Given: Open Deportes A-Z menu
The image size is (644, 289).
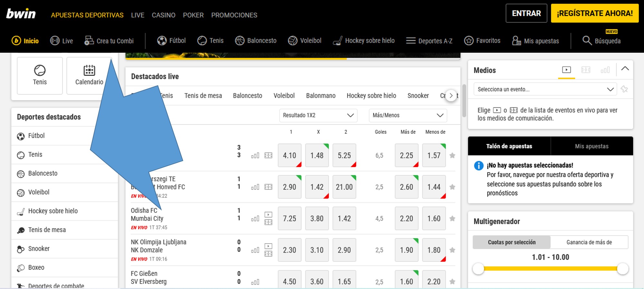Looking at the screenshot, I should 429,41.
